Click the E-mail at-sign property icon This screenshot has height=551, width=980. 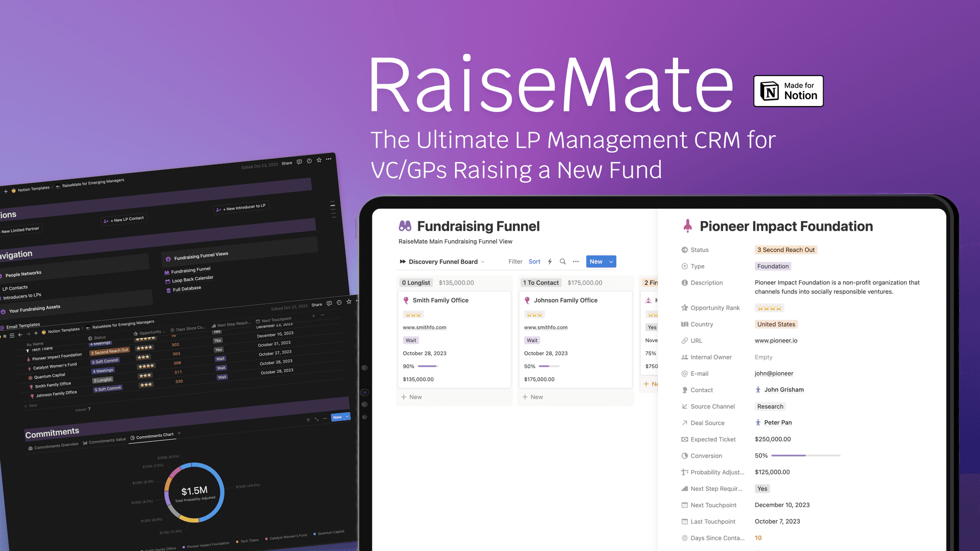[x=684, y=374]
